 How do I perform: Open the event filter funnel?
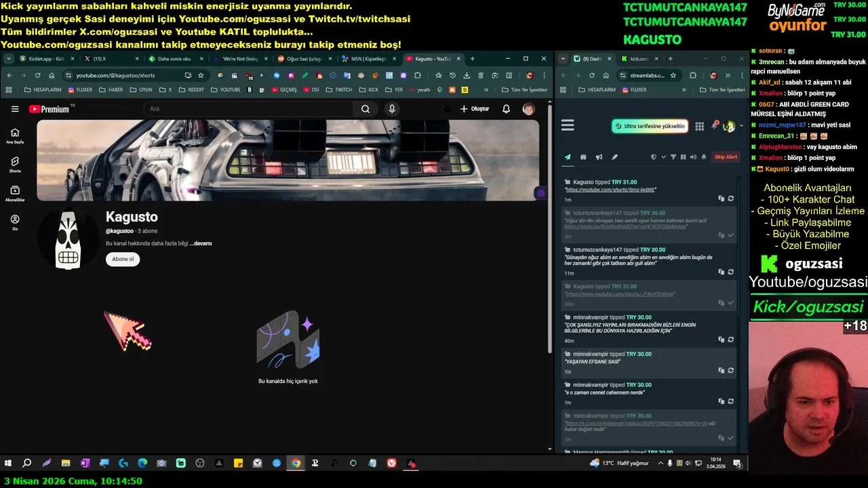click(673, 157)
